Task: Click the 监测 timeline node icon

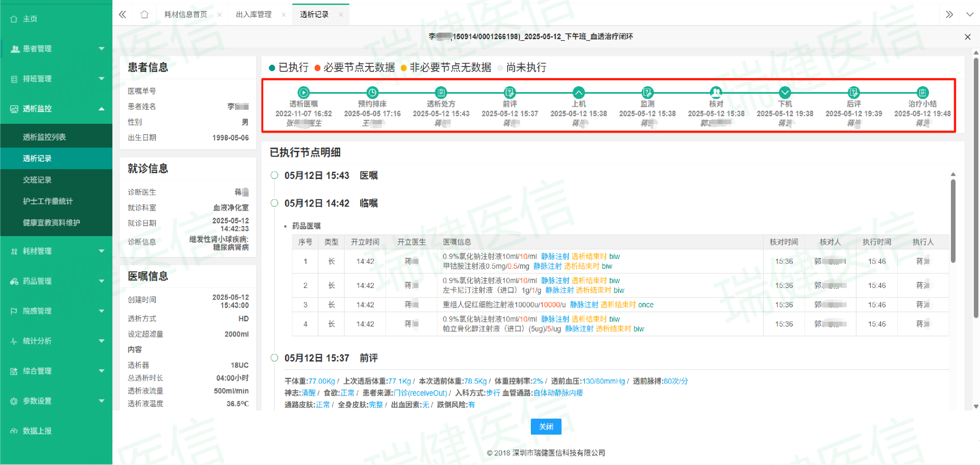Action: click(647, 92)
